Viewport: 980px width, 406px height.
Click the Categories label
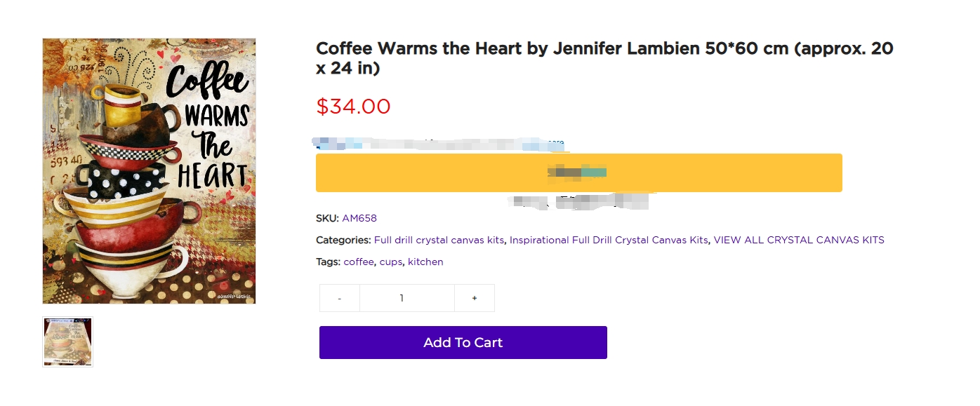tap(343, 240)
